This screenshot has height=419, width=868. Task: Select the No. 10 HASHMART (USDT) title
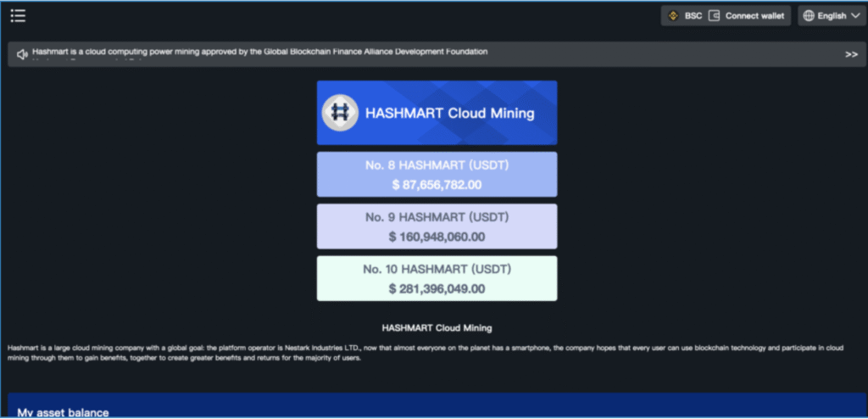click(437, 270)
